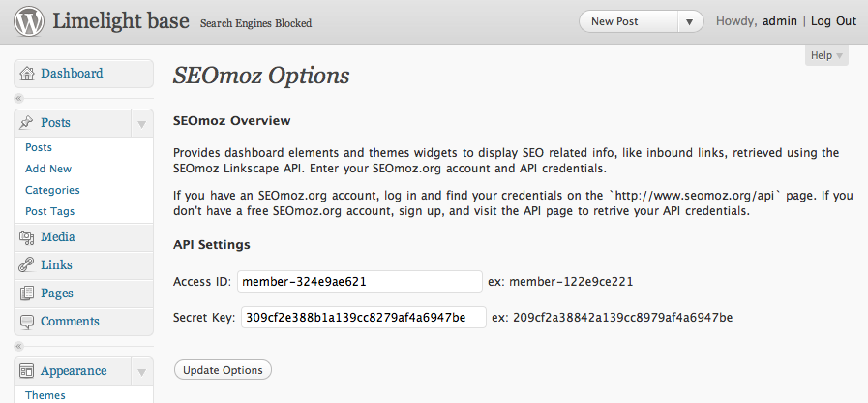This screenshot has width=868, height=403.
Task: Click the Dashboard house icon
Action: (x=26, y=74)
